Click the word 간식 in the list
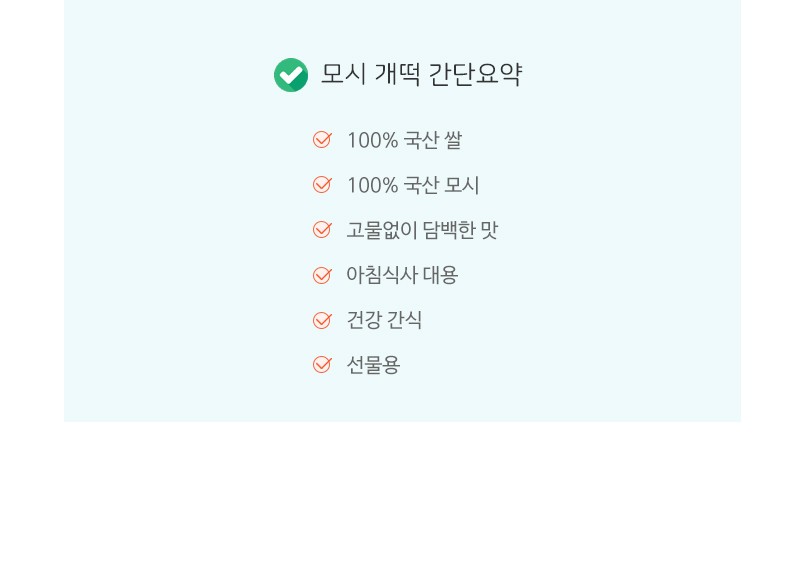800x565 pixels. point(405,320)
